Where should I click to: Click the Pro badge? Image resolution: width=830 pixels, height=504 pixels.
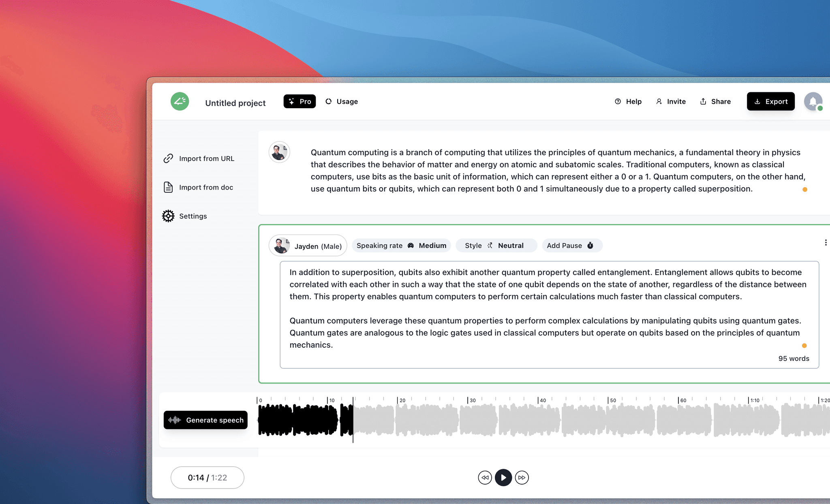[x=299, y=101]
